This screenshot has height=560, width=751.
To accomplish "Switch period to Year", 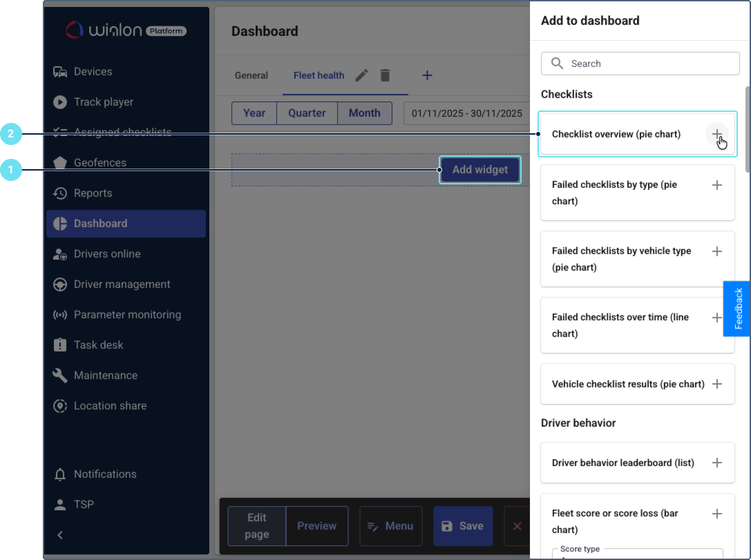I will tap(254, 113).
